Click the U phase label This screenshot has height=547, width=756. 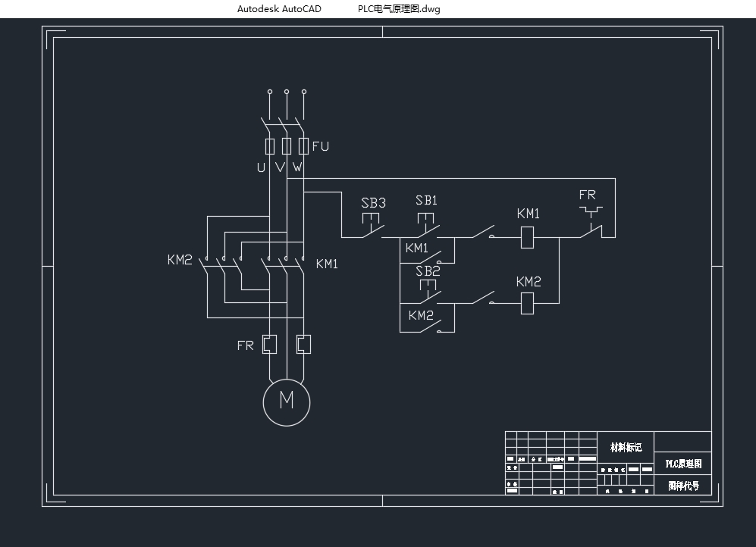click(x=261, y=167)
